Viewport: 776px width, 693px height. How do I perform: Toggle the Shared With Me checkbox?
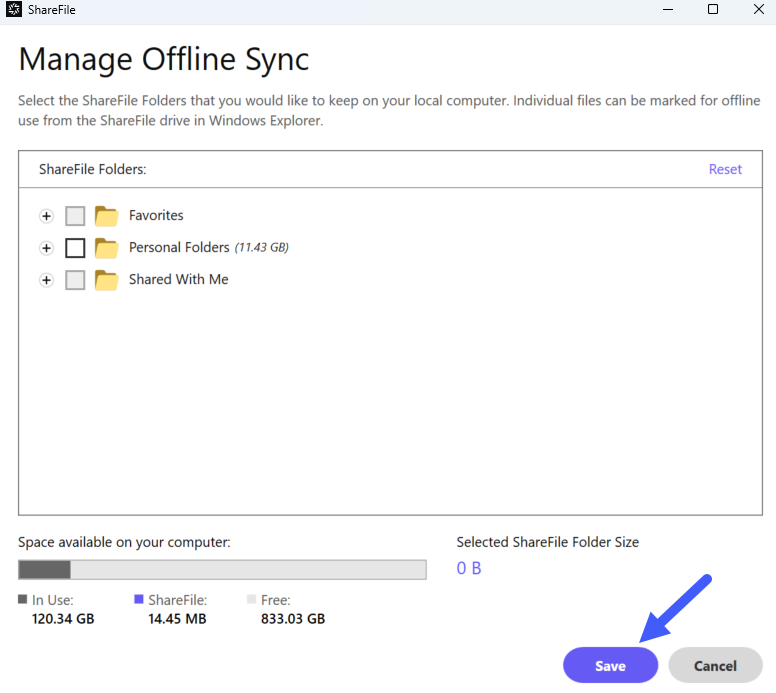75,280
